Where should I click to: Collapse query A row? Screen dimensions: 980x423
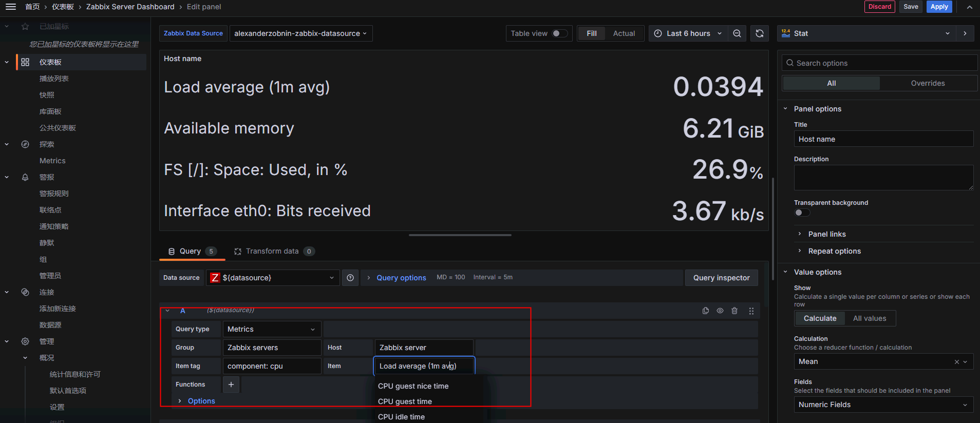coord(167,311)
